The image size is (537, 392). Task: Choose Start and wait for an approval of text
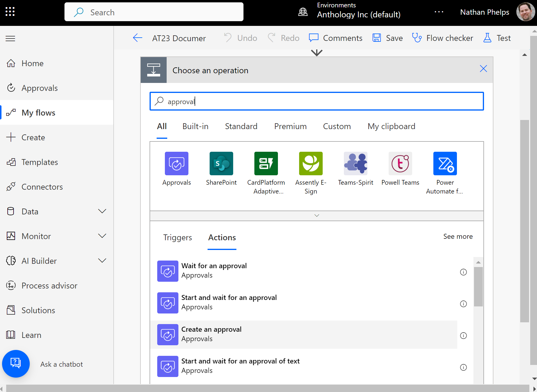(304, 366)
